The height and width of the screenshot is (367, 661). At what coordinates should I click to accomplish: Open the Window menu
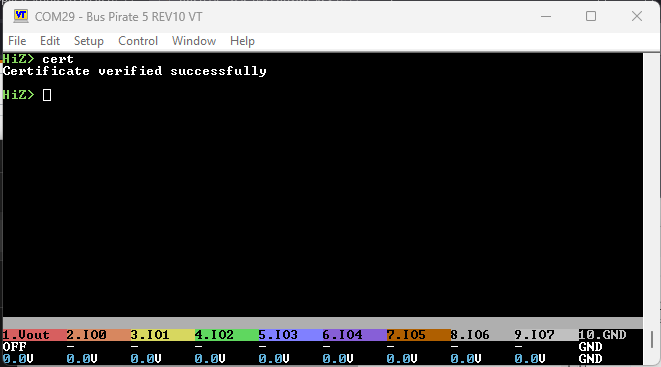194,41
